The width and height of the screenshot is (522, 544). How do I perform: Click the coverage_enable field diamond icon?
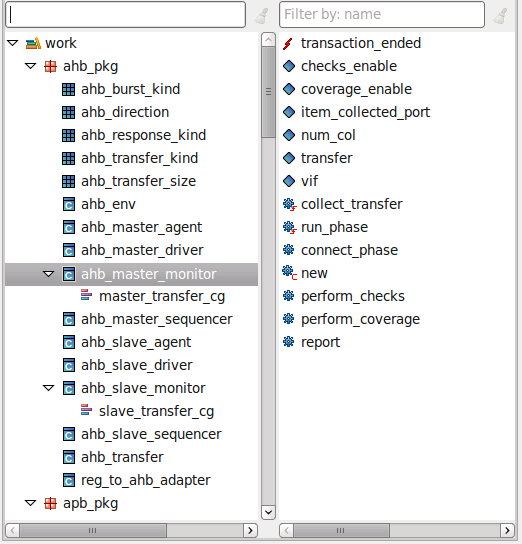tap(289, 89)
